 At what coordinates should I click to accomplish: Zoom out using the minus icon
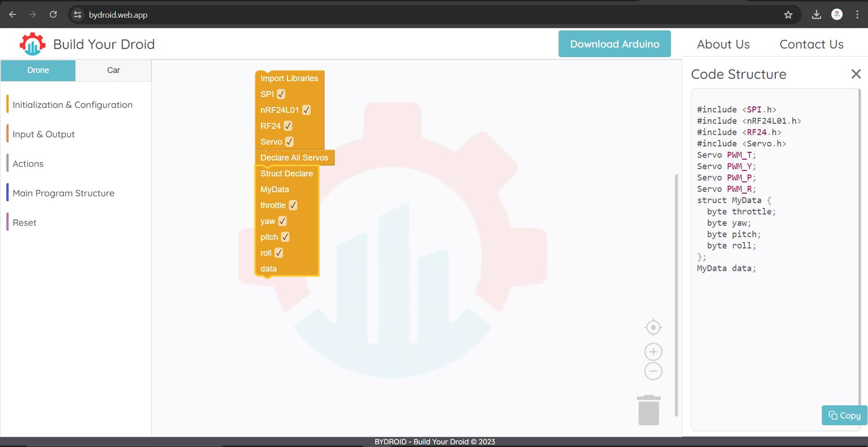coord(653,371)
